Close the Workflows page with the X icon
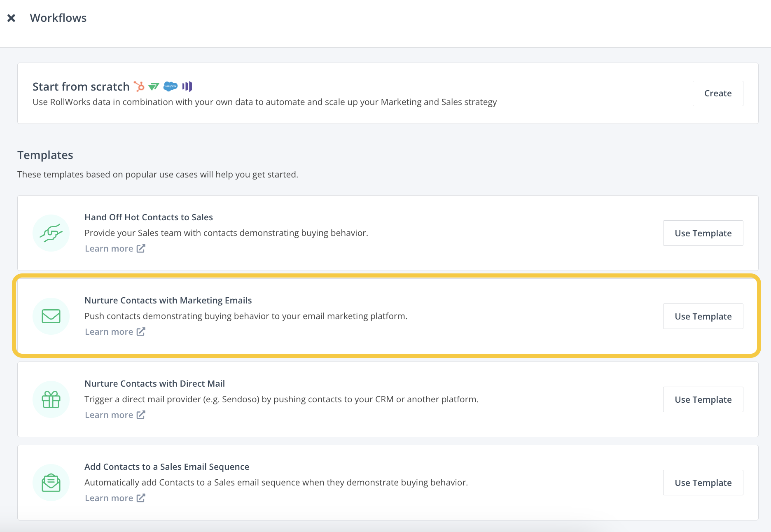This screenshot has width=771, height=532. pyautogui.click(x=12, y=18)
